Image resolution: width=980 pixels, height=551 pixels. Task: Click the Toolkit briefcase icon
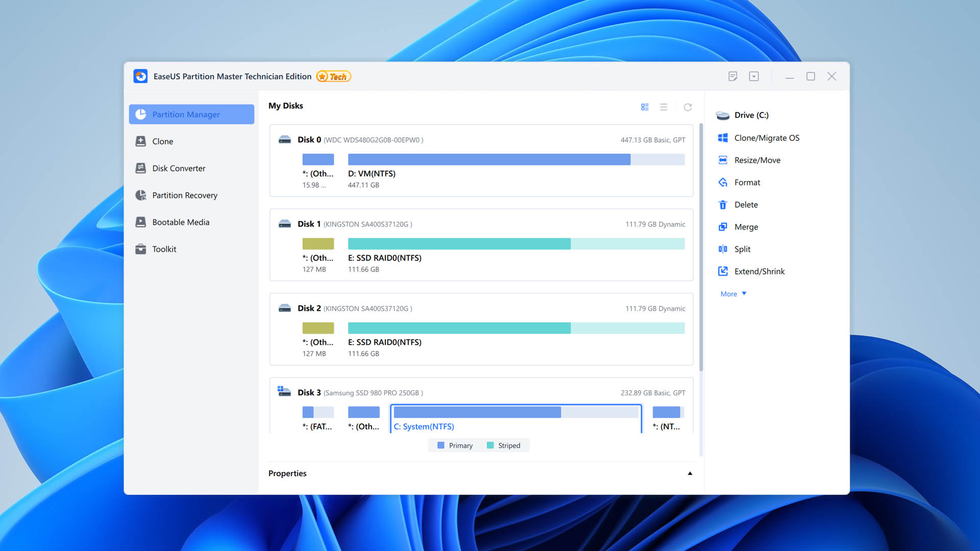140,249
